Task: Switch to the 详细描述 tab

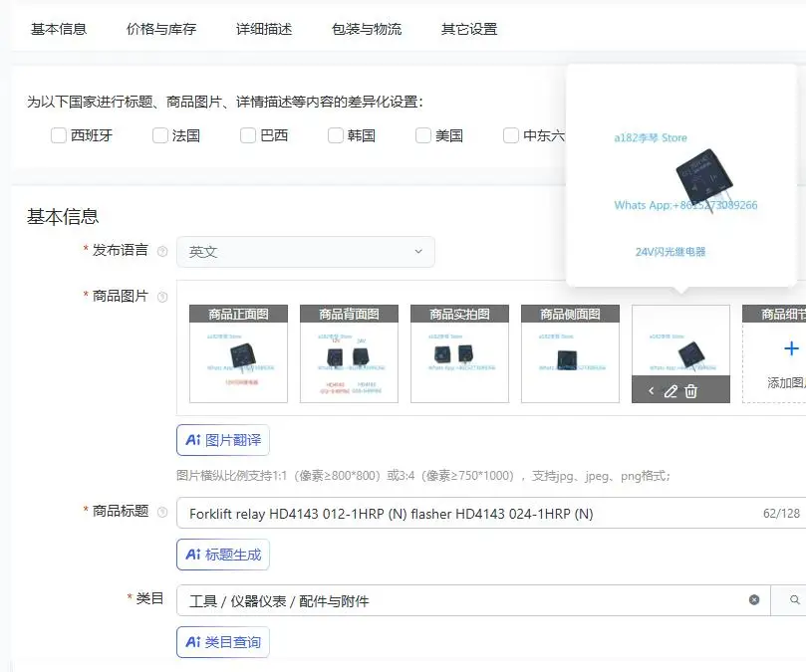Action: 264,29
